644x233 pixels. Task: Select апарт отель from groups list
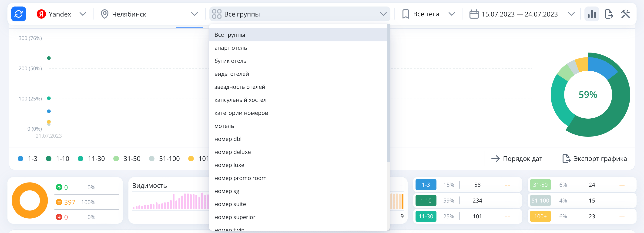[231, 48]
